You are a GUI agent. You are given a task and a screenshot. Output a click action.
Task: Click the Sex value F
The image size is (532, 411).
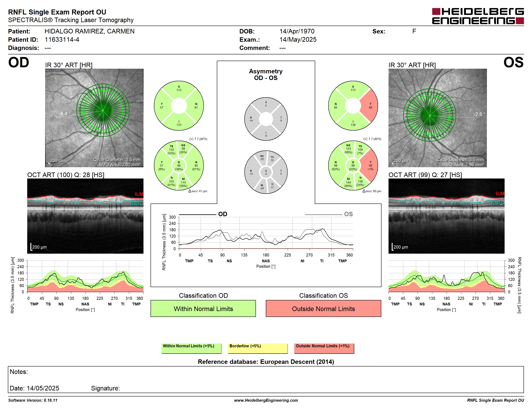414,31
